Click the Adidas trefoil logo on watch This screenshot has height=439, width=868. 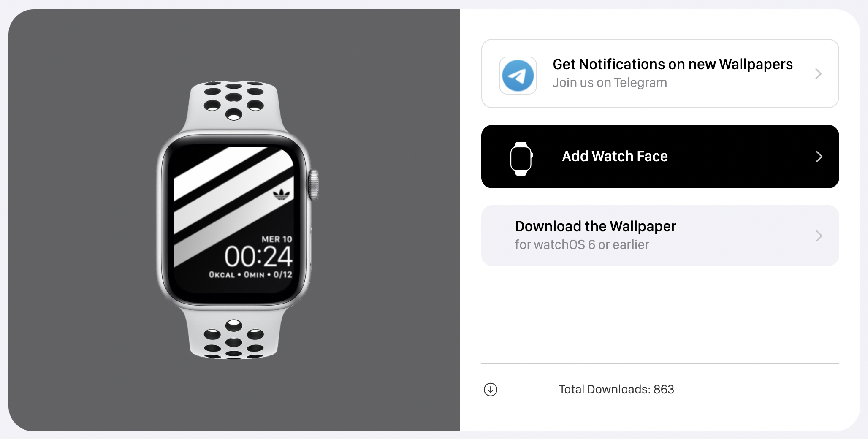(282, 194)
